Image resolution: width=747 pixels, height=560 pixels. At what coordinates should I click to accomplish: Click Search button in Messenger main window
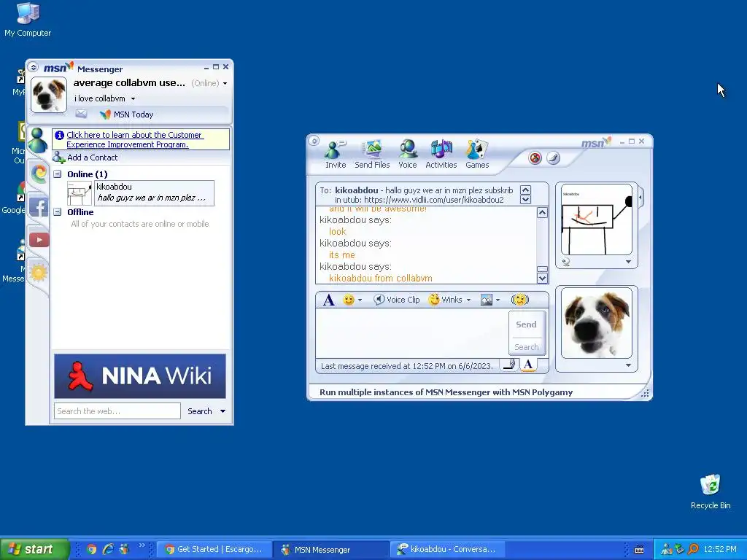(x=200, y=411)
